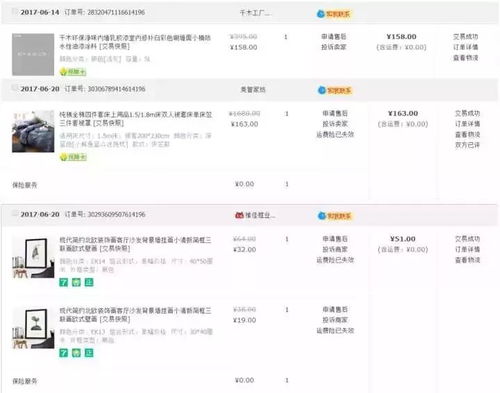Click 运费险已失效 in the ¥19.00 painting row
The width and height of the screenshot is (500, 393).
pos(335,330)
